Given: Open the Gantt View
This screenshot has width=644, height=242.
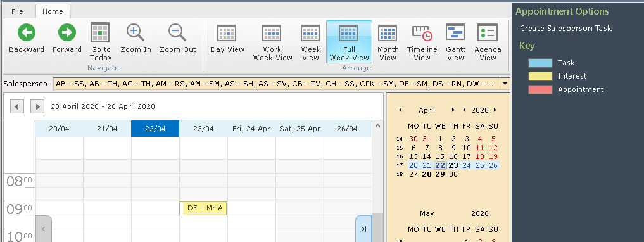Looking at the screenshot, I should tap(455, 42).
